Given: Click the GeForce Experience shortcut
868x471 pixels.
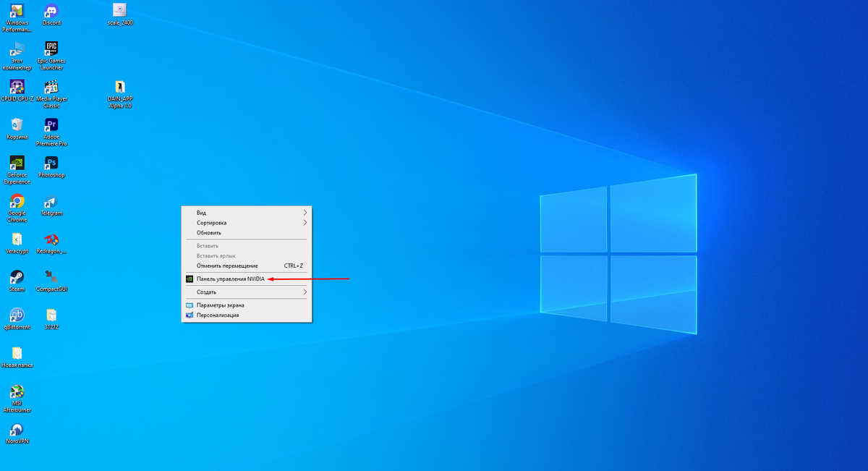Looking at the screenshot, I should (x=17, y=171).
